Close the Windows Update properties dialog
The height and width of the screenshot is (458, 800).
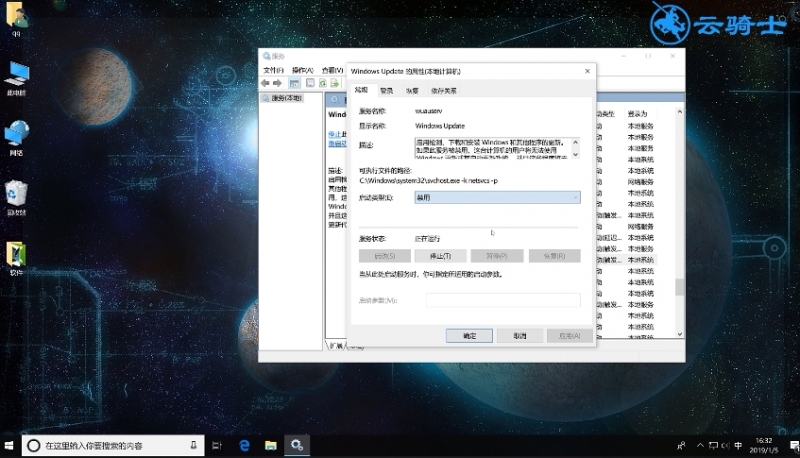click(x=587, y=71)
